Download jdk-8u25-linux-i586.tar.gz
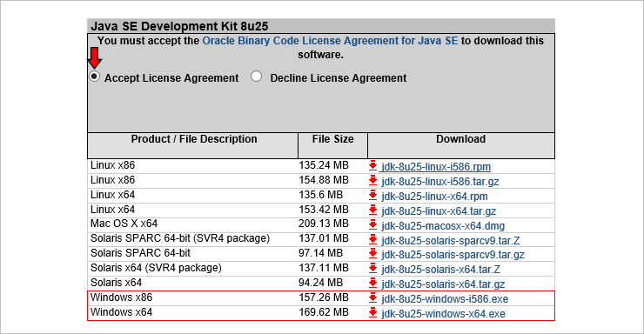644x334 pixels. click(439, 182)
